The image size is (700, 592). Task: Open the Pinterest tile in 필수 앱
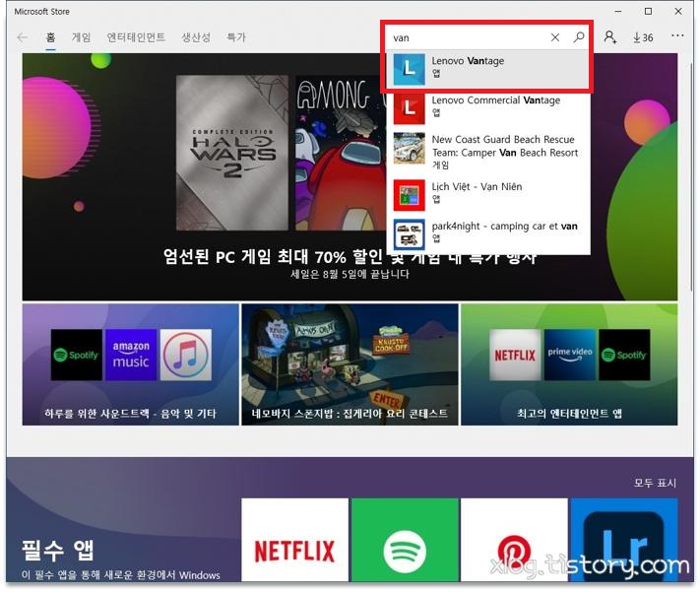[x=514, y=540]
